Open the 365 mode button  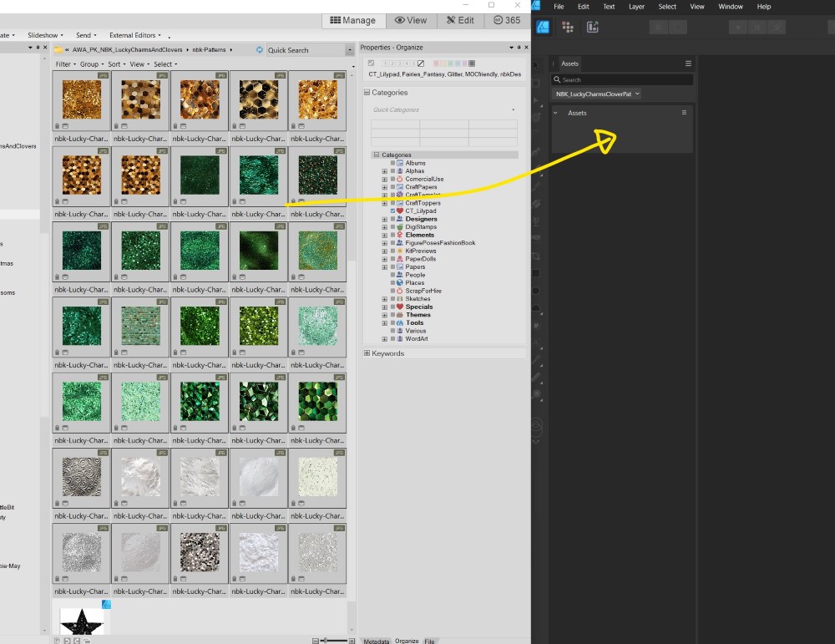tap(507, 20)
